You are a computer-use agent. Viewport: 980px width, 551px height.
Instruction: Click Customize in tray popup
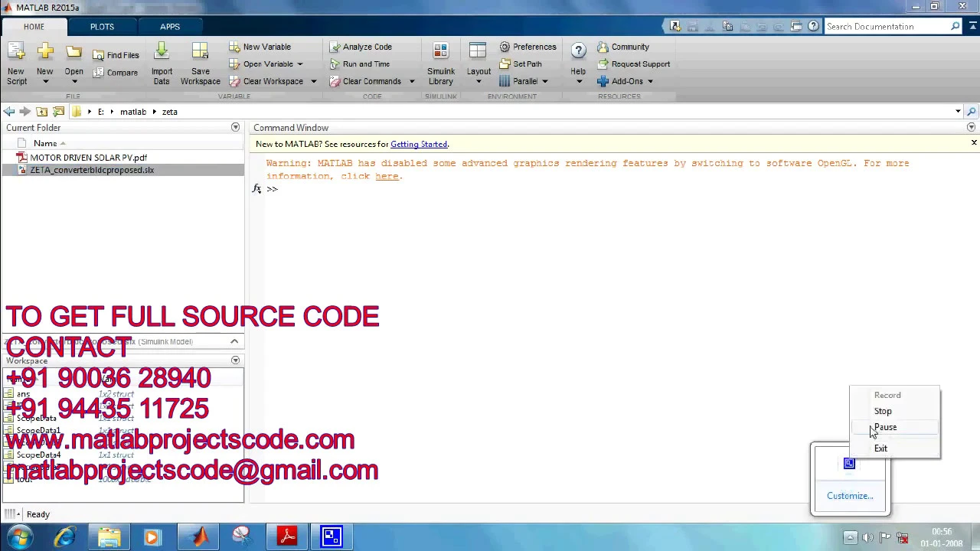(850, 496)
